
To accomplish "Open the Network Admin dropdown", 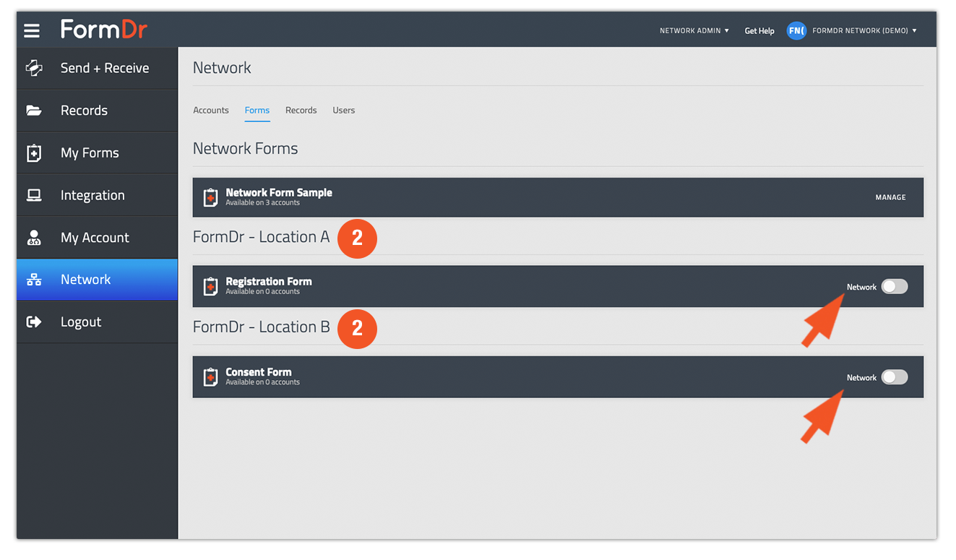I will pyautogui.click(x=694, y=30).
